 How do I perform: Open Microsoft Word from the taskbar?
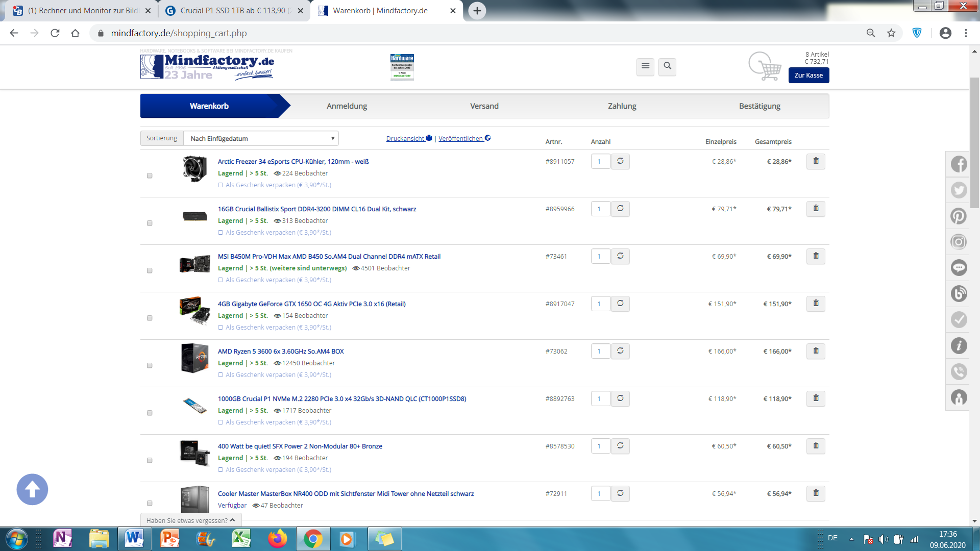click(x=134, y=539)
